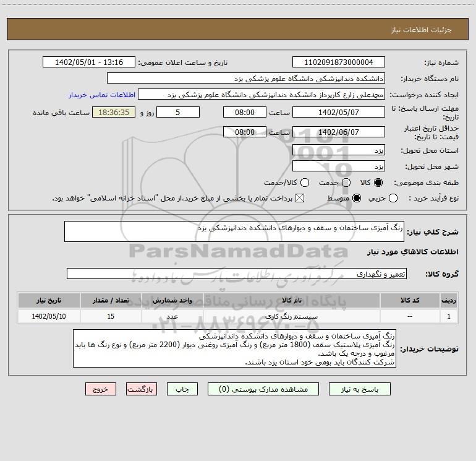Click the need date cell 1402/05/10
This screenshot has width=476, height=461.
[x=49, y=316]
